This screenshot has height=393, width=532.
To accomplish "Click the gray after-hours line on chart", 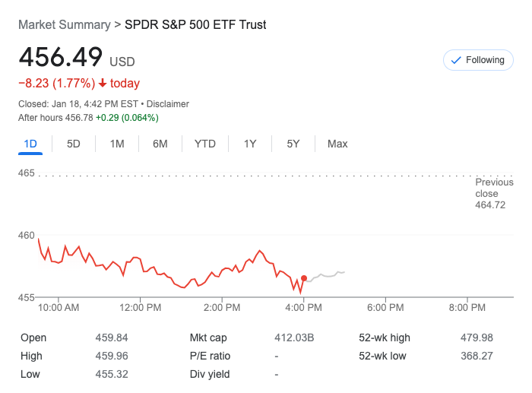I will (x=327, y=274).
